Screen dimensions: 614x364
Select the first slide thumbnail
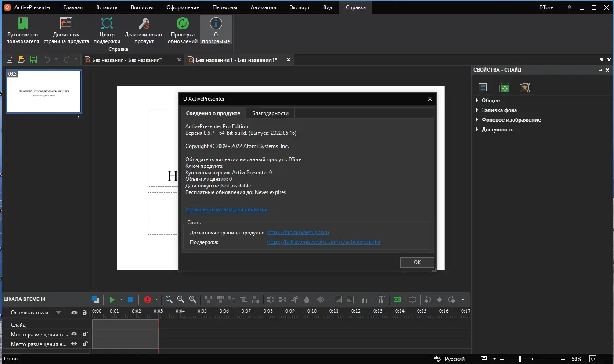[x=43, y=91]
